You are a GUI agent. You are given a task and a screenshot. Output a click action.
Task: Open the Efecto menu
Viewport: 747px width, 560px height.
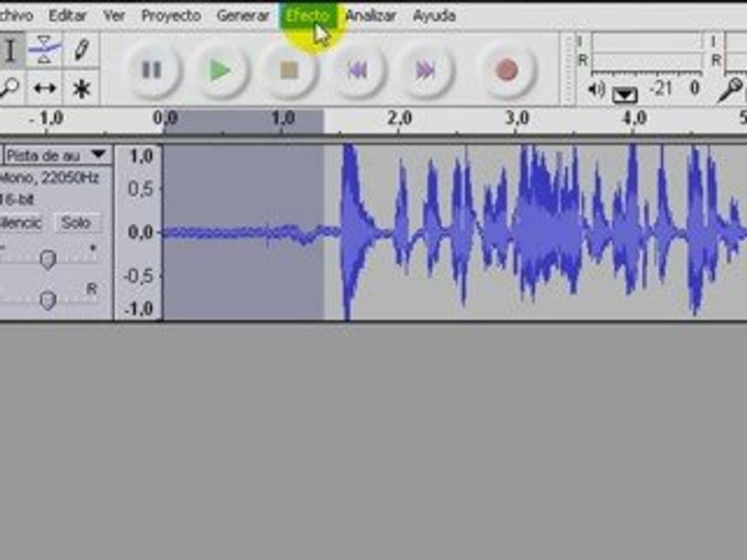pos(308,16)
